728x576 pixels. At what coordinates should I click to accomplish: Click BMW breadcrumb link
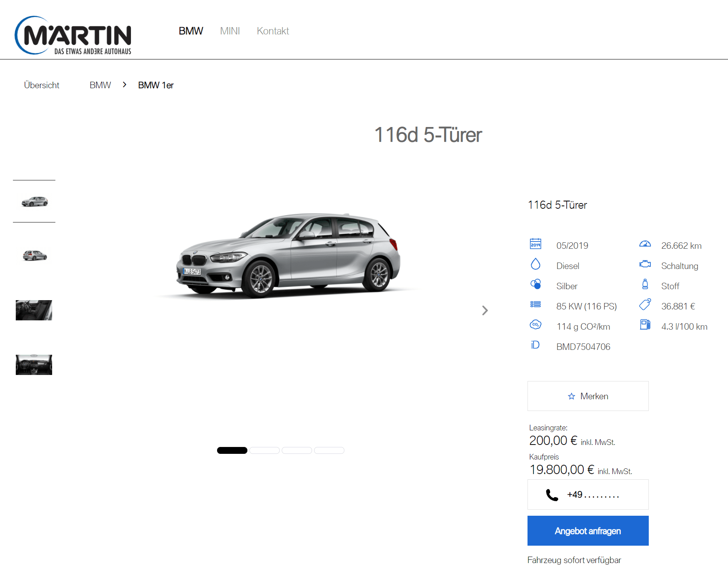(x=100, y=85)
